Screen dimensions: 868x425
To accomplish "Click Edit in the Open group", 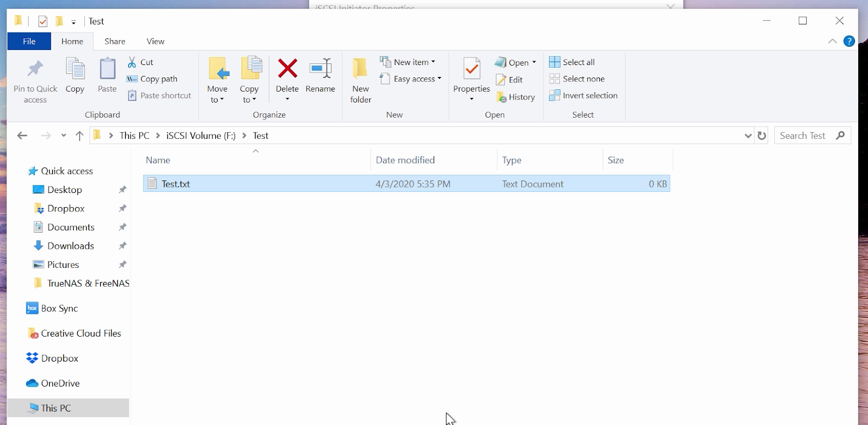I will (x=509, y=80).
